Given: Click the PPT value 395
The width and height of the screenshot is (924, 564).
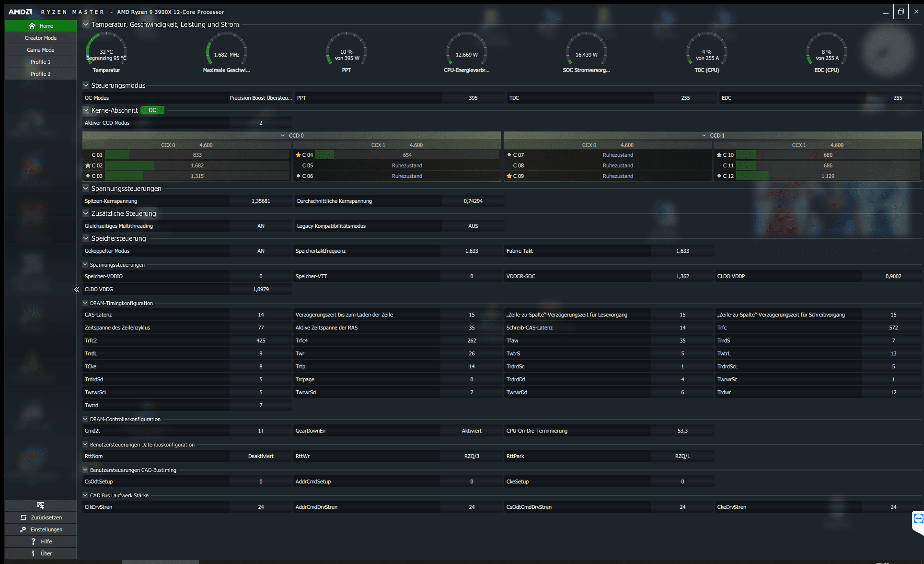Looking at the screenshot, I should point(473,98).
